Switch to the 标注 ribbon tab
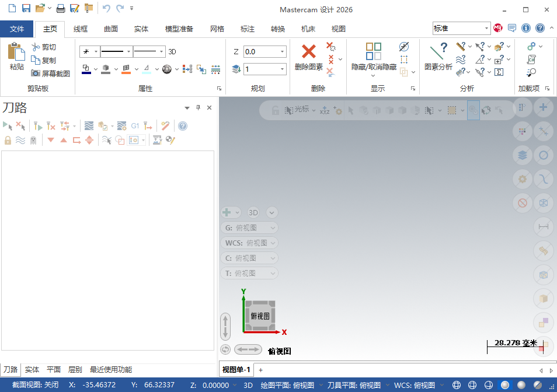Viewport: 557px width, 392px height. [x=247, y=29]
